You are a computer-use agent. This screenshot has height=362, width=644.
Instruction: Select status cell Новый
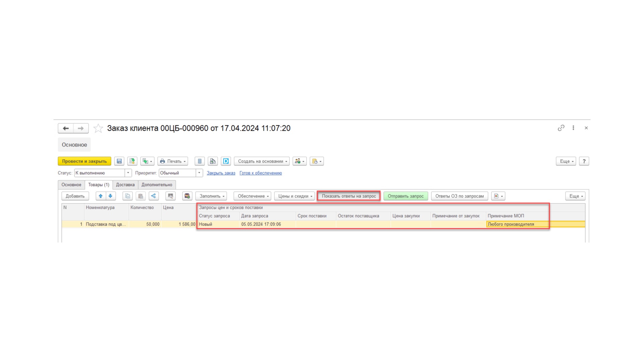coord(218,224)
